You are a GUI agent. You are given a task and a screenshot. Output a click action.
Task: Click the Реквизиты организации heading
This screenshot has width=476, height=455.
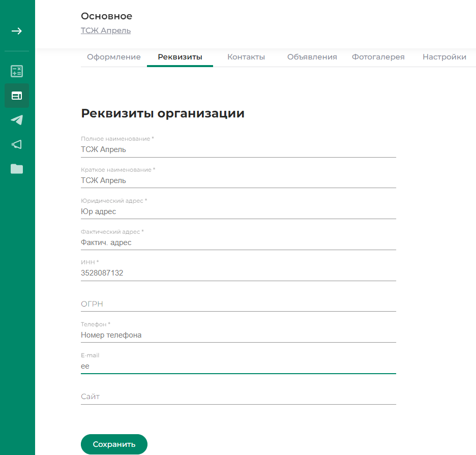163,113
